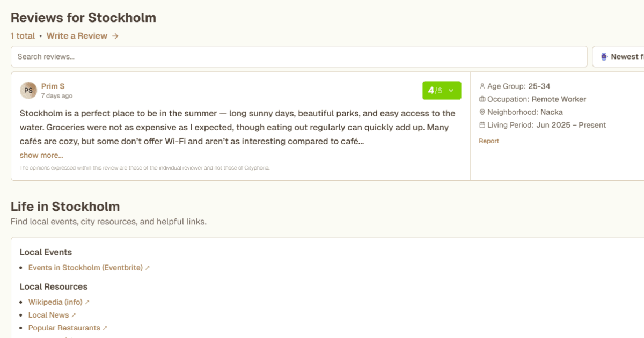644x338 pixels.
Task: Click the Prim S reviewer name
Action: [53, 86]
